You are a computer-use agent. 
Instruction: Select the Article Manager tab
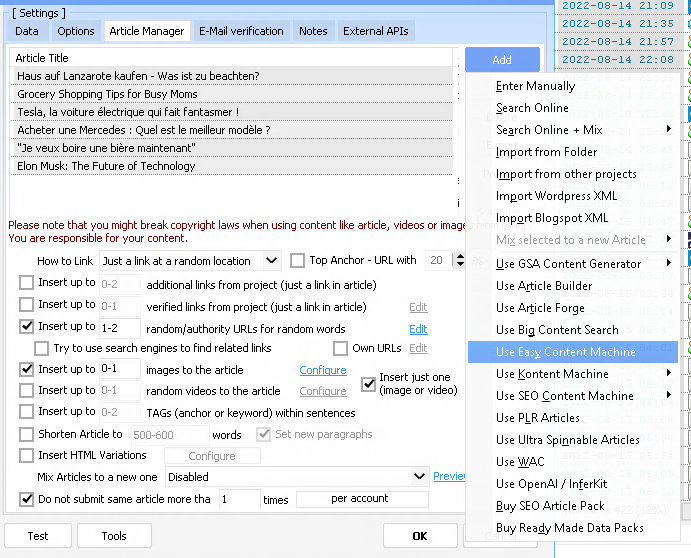pos(147,31)
